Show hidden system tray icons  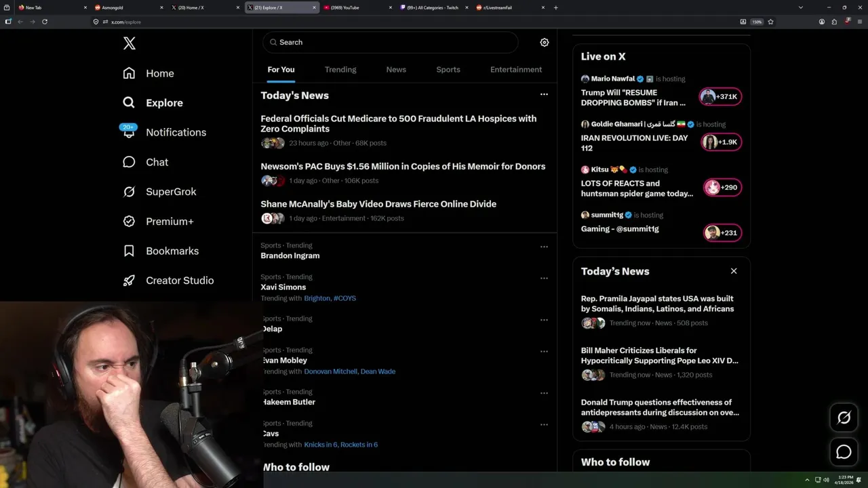tap(807, 480)
